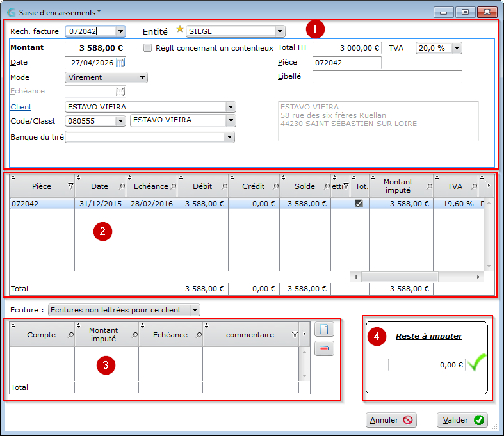Sort by the Compte column header
Viewport: 504px width, 436px height.
[x=41, y=335]
